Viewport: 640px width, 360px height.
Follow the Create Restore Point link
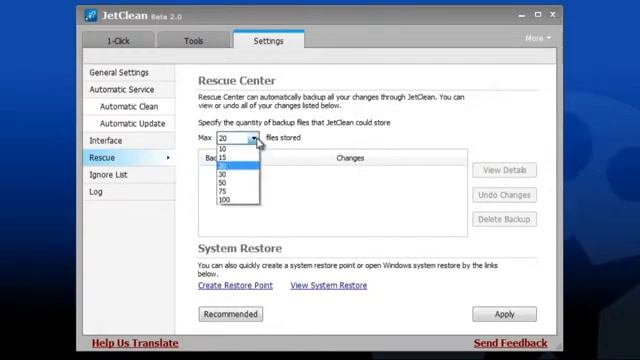[235, 285]
